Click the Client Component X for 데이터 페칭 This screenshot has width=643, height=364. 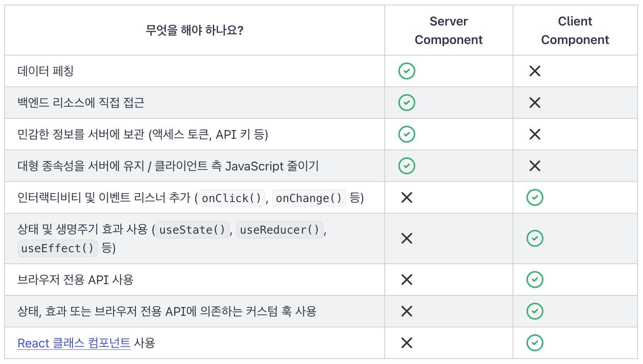(x=535, y=71)
